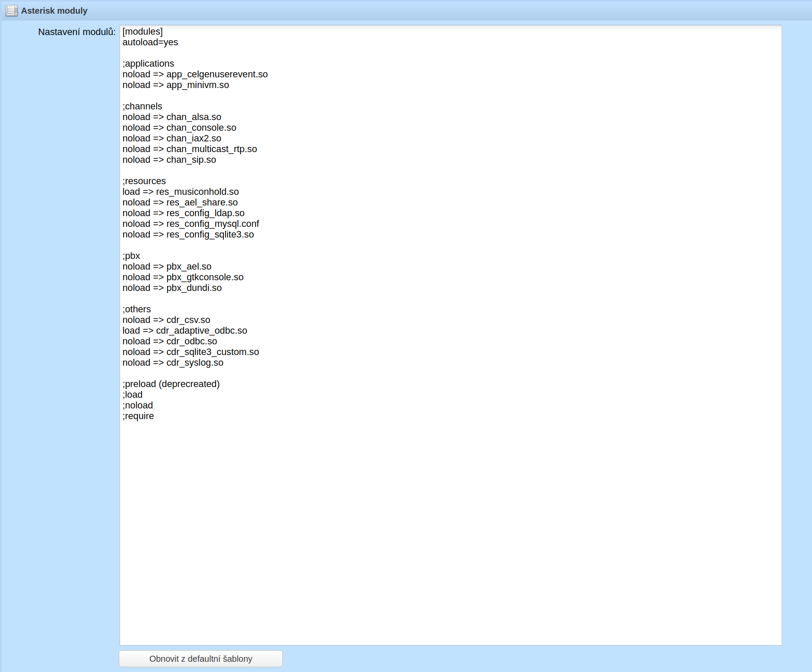Click the 'noload => res_config_mysql.conf' line
812x672 pixels.
(191, 224)
